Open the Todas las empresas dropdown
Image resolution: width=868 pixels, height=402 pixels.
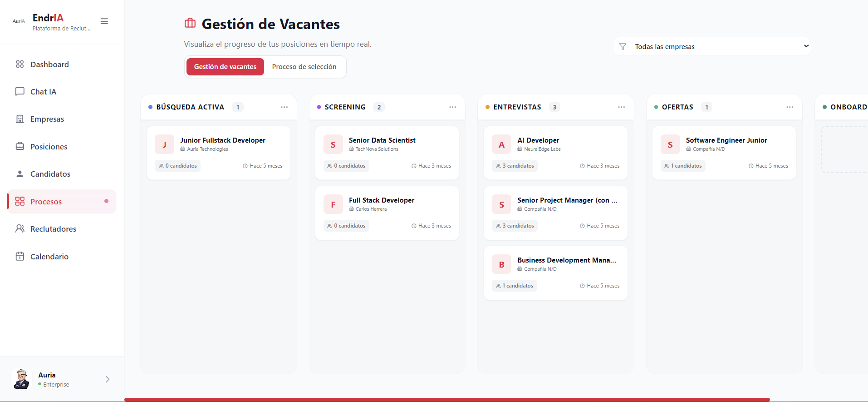pos(712,46)
